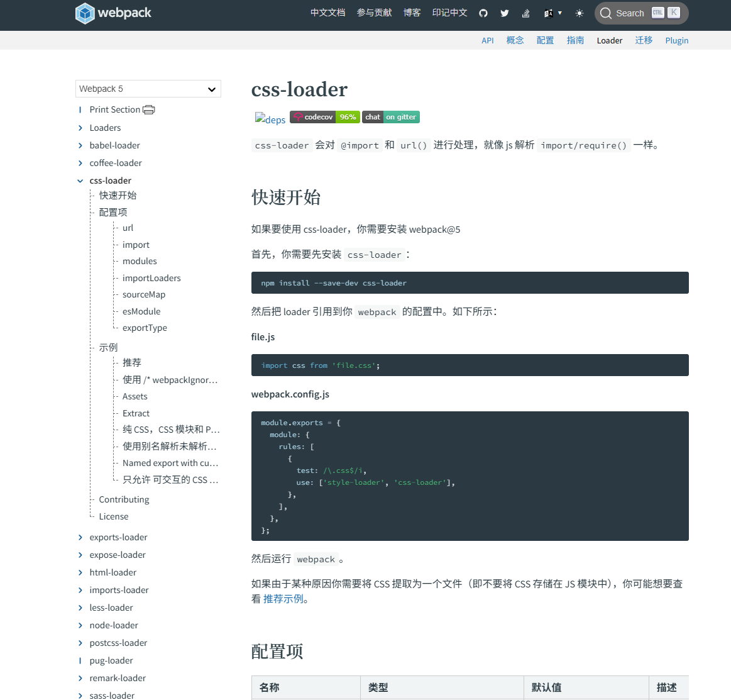
Task: Click the 默认值 table header
Action: click(586, 687)
